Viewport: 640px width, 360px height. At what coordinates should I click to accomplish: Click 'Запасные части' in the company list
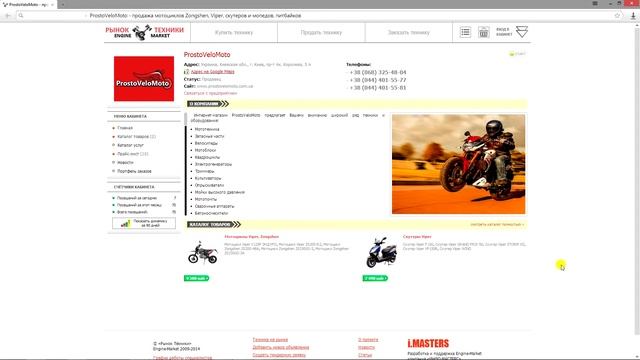click(x=209, y=136)
